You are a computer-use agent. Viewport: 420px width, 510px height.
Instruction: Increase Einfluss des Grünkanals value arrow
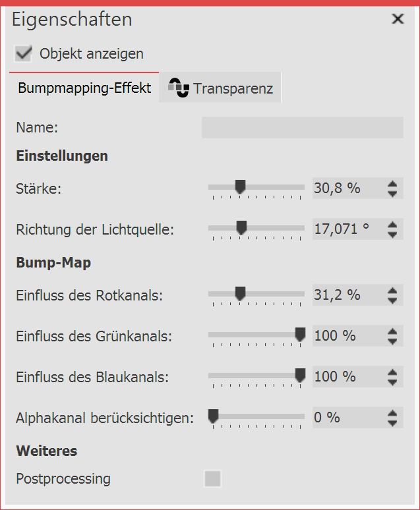pos(392,331)
